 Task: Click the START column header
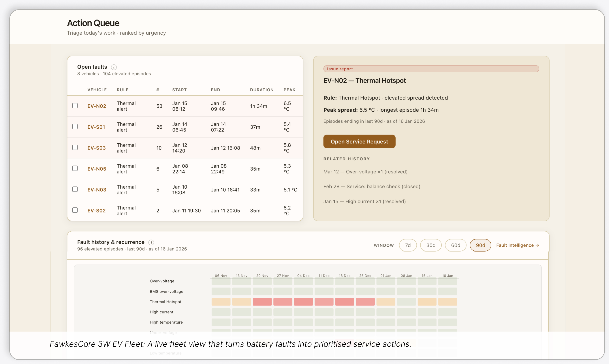180,90
